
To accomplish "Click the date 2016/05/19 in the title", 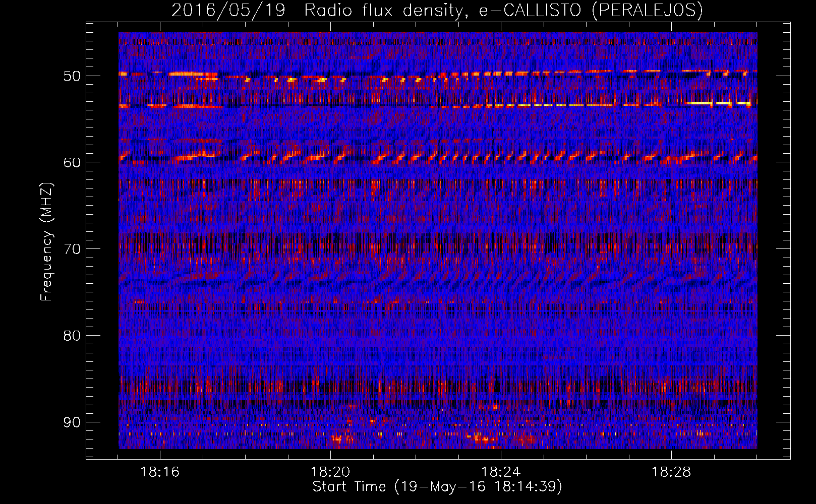I will click(227, 10).
